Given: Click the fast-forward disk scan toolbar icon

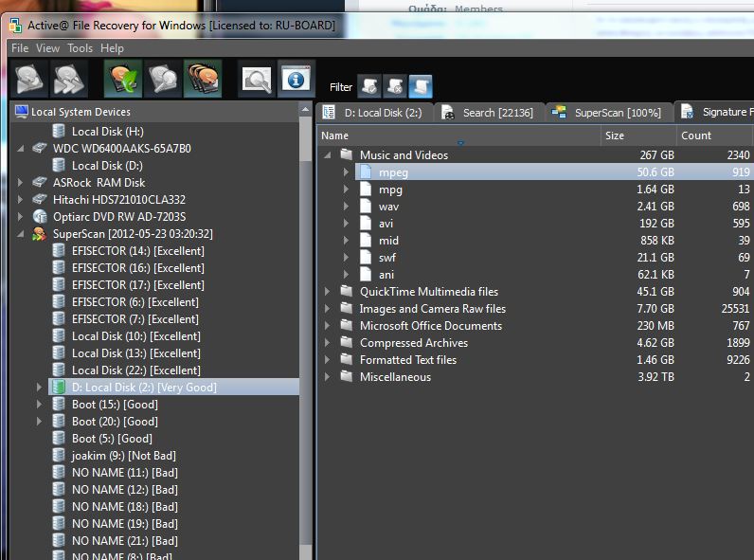Looking at the screenshot, I should pyautogui.click(x=69, y=79).
